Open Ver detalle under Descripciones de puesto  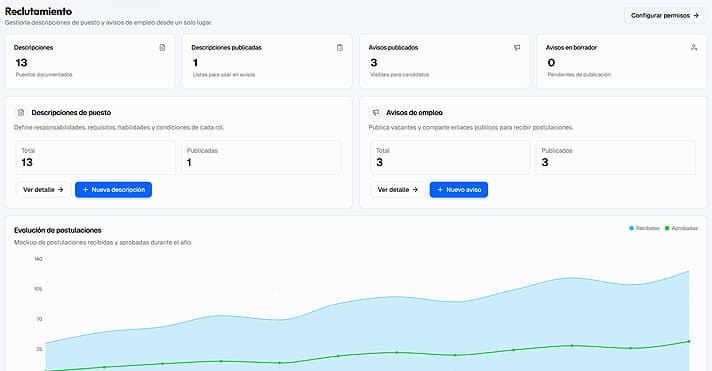point(43,190)
